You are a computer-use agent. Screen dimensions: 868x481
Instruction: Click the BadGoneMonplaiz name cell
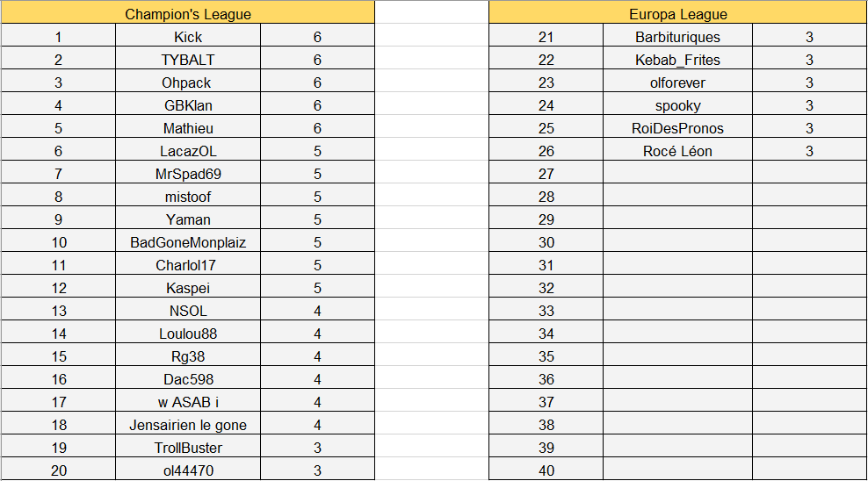pos(188,242)
